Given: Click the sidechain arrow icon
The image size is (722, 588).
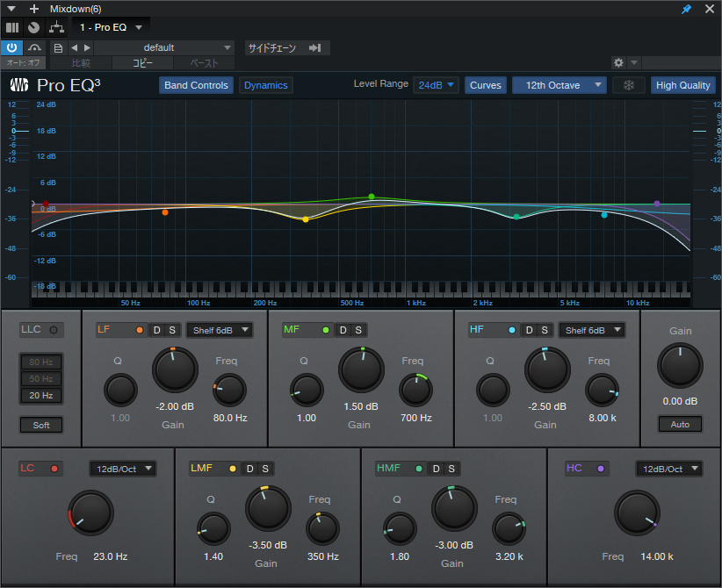Looking at the screenshot, I should pyautogui.click(x=315, y=48).
